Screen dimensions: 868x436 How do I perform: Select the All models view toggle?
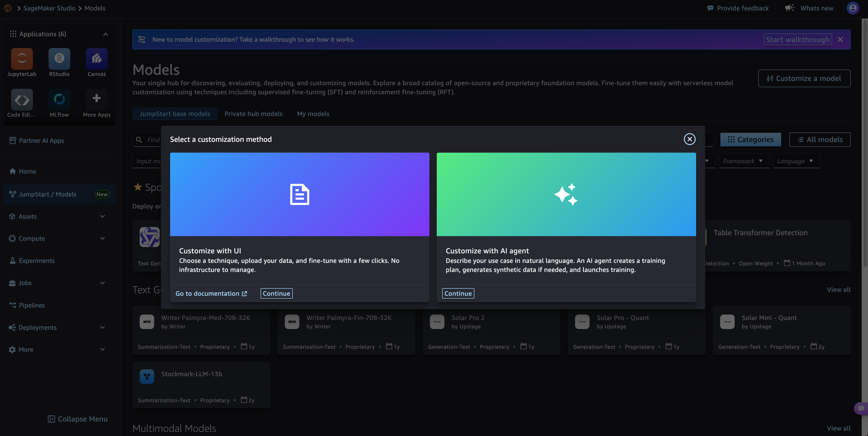click(819, 139)
